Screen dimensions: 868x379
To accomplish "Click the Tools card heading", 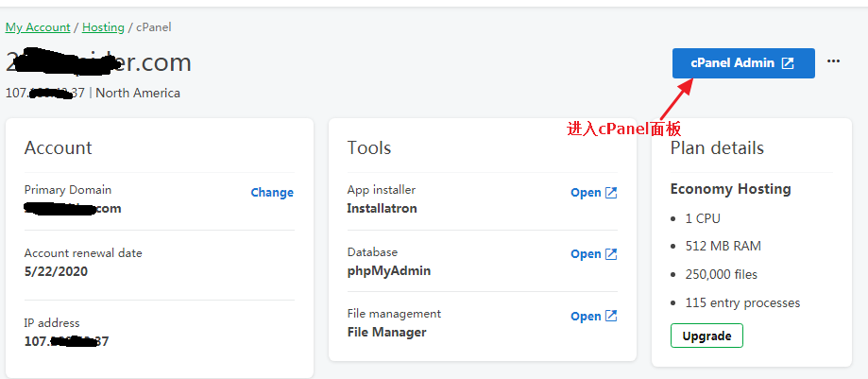I will tap(369, 147).
